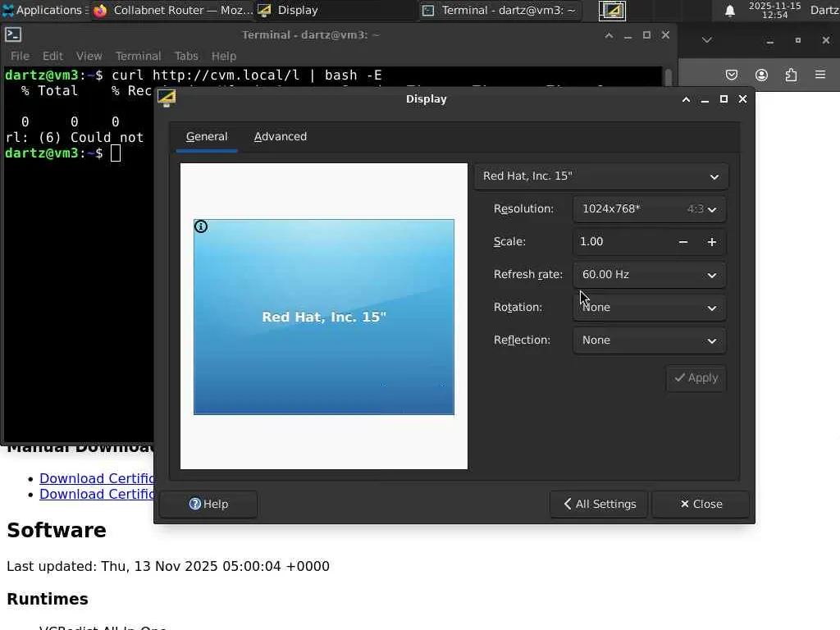This screenshot has width=840, height=630.
Task: Click the Scale value field 1.00
Action: click(x=622, y=242)
